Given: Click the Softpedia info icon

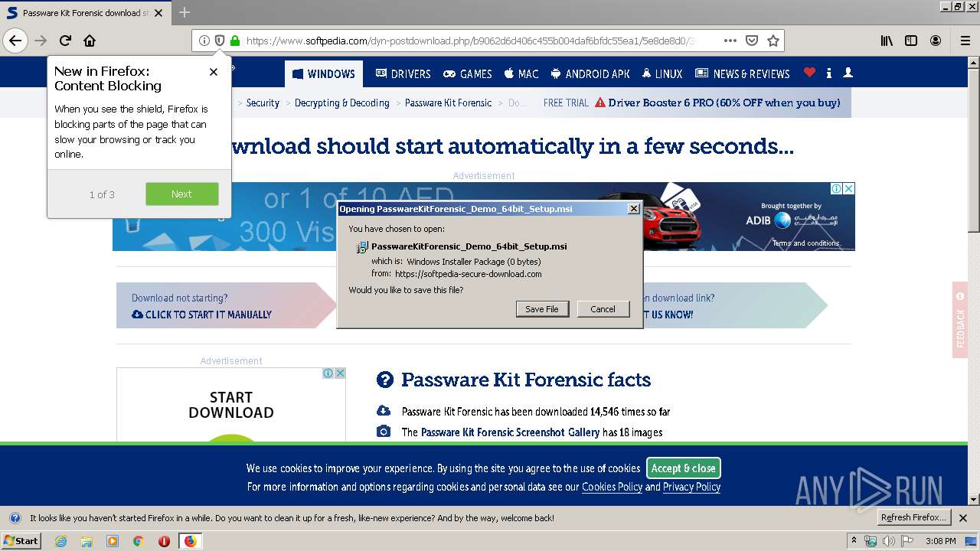Looking at the screenshot, I should point(829,73).
